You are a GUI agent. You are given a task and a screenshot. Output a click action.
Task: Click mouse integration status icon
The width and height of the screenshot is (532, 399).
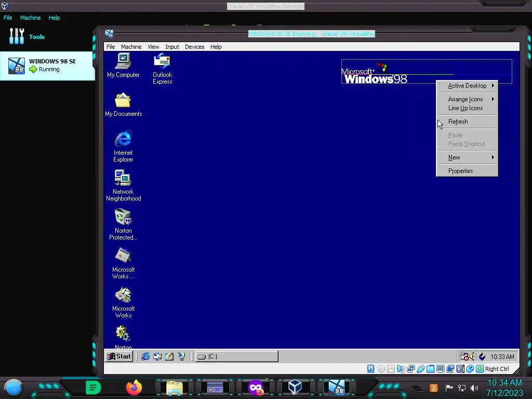click(470, 369)
